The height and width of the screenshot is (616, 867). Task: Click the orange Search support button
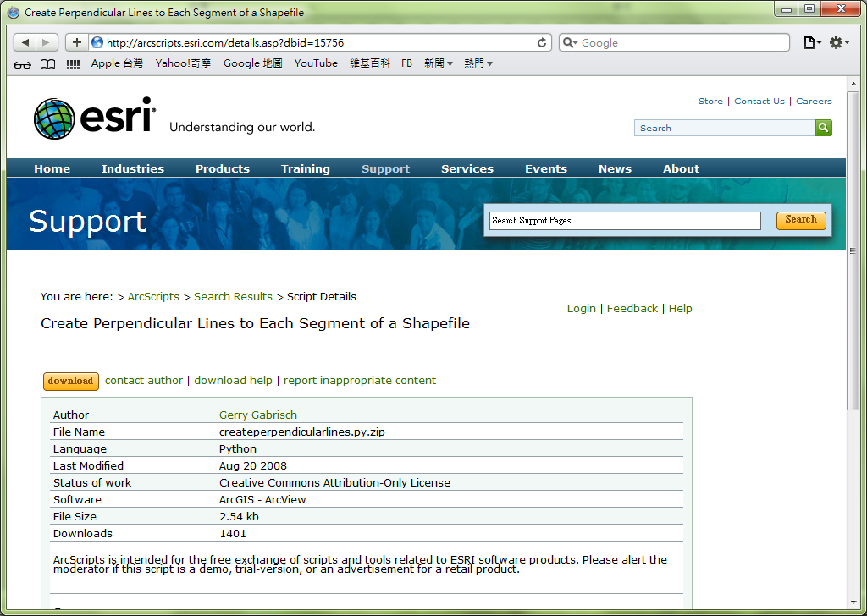pos(801,220)
